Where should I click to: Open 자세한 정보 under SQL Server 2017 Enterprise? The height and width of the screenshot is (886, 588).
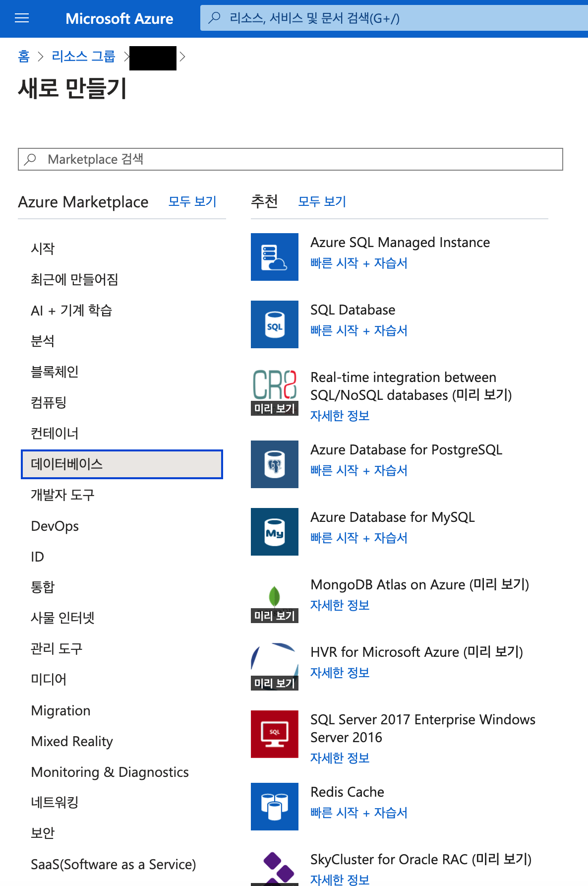tap(340, 758)
